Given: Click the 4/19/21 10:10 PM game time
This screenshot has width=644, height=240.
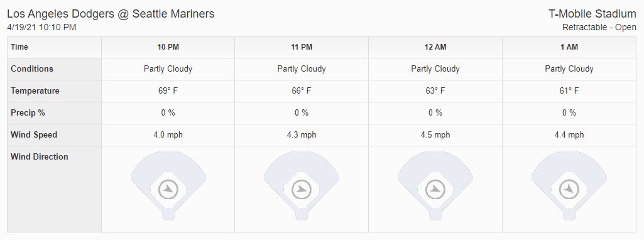Looking at the screenshot, I should tap(42, 28).
